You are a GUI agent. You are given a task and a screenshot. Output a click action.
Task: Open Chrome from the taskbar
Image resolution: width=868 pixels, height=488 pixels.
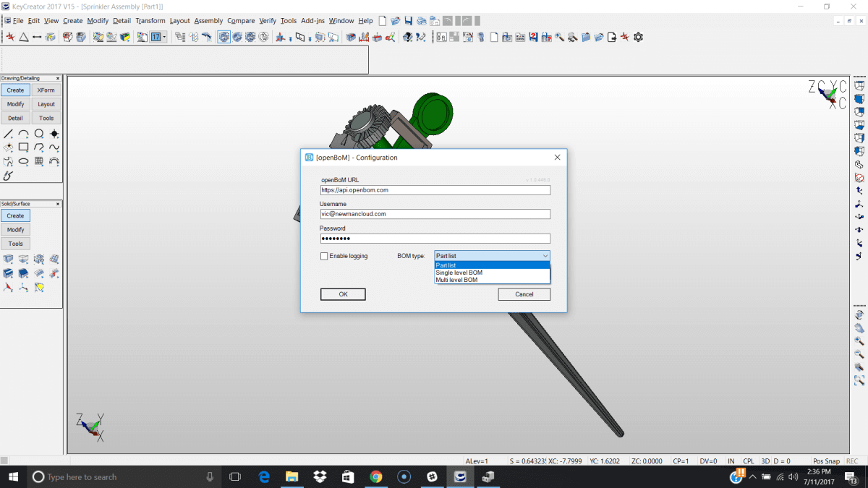point(375,476)
